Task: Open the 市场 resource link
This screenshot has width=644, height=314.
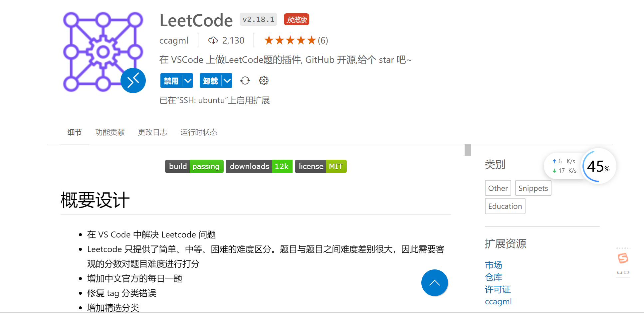Action: (494, 265)
